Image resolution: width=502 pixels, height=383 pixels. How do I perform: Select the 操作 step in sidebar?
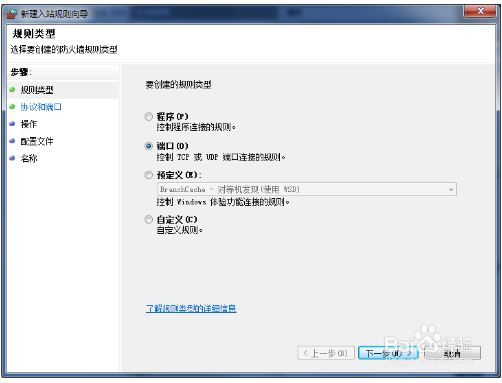pos(29,124)
